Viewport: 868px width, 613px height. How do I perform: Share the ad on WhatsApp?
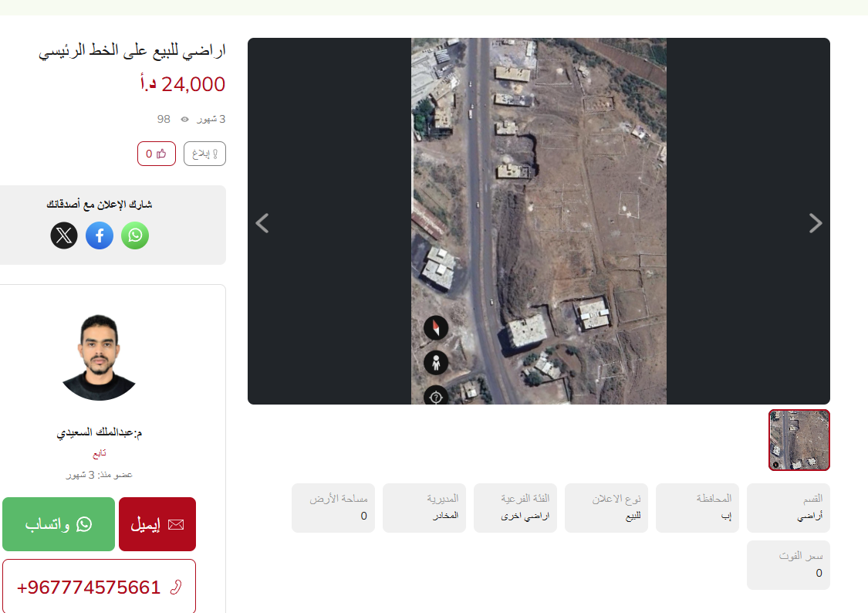134,235
